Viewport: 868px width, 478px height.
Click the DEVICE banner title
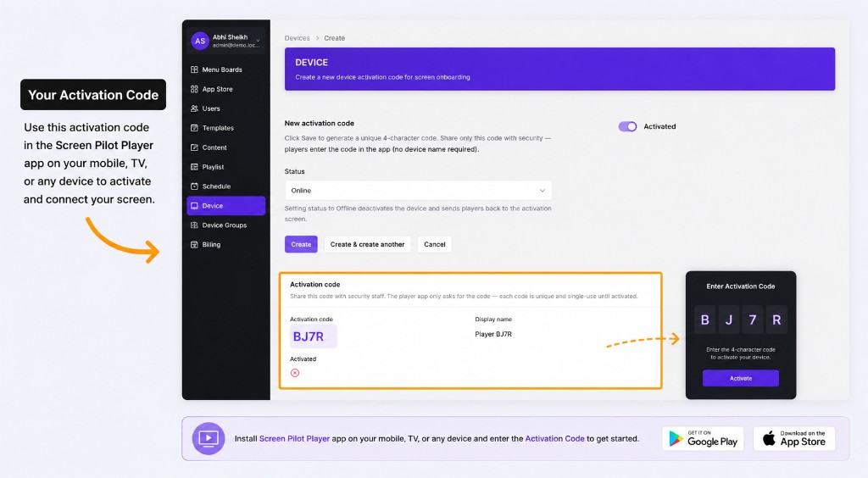(x=312, y=63)
